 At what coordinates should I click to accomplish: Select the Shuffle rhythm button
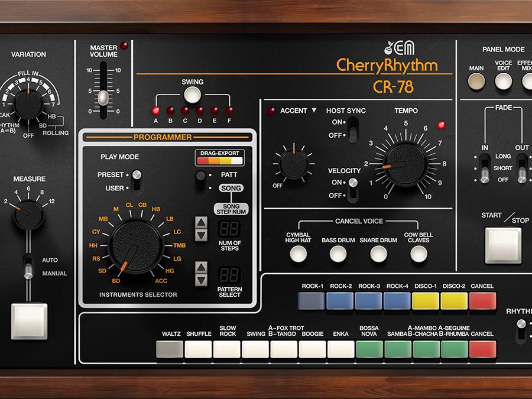coord(198,349)
